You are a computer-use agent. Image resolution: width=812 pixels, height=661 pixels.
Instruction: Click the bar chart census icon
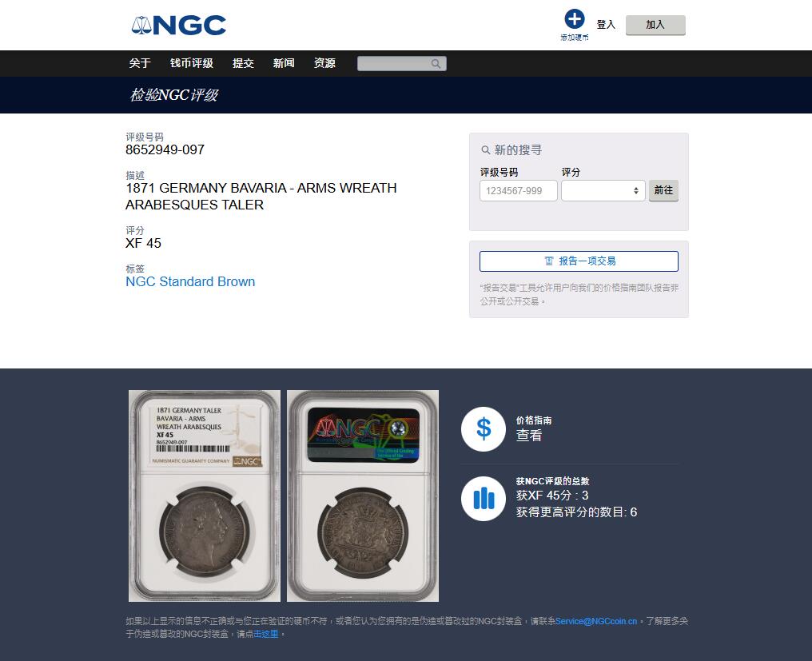(x=484, y=498)
